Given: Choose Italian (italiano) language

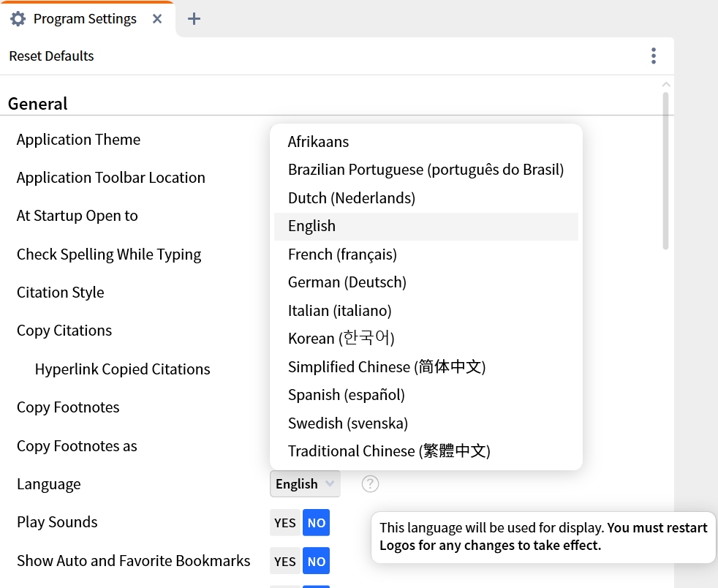Looking at the screenshot, I should [426, 311].
